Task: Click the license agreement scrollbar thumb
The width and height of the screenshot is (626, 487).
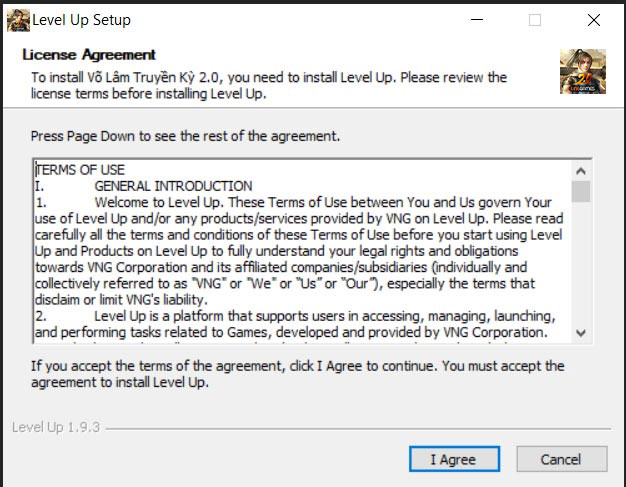Action: point(581,191)
